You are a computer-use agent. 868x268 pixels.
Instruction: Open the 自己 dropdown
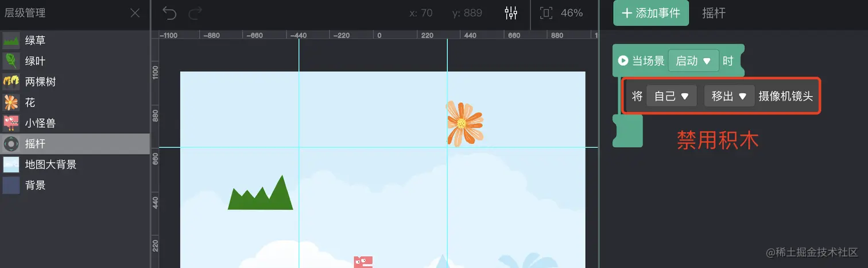tap(671, 96)
